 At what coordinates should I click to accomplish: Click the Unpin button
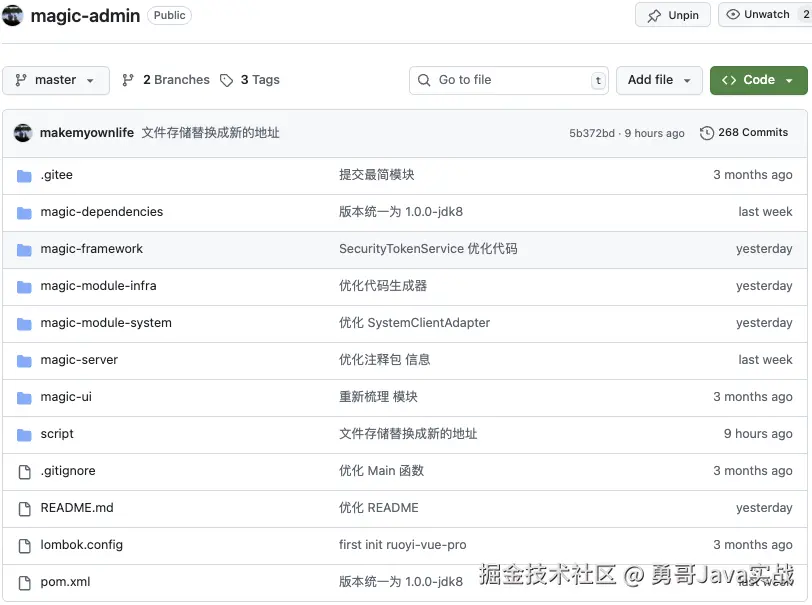673,15
